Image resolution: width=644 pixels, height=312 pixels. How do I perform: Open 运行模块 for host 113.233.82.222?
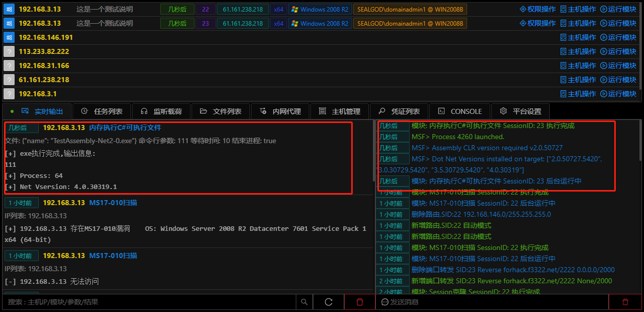(618, 51)
